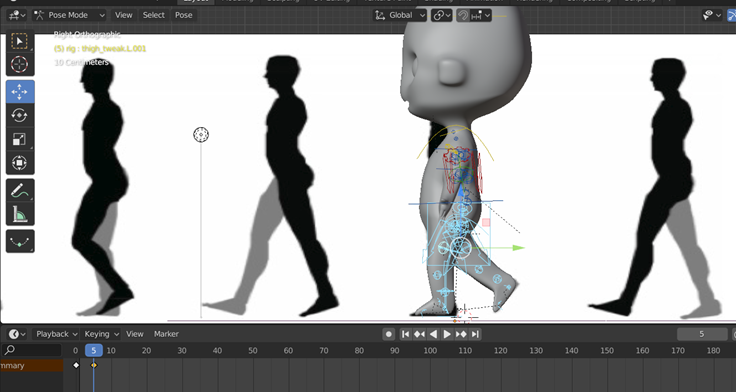Open the Pose menu

[x=184, y=15]
